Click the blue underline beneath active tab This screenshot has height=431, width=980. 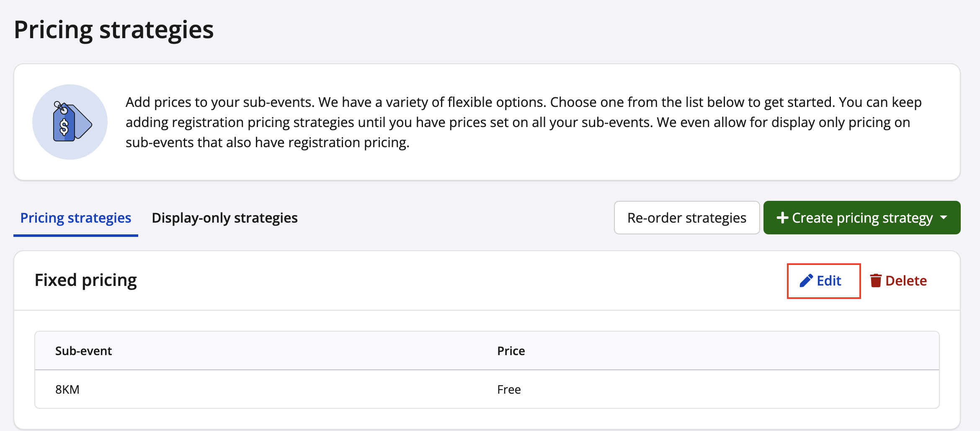[x=76, y=236]
